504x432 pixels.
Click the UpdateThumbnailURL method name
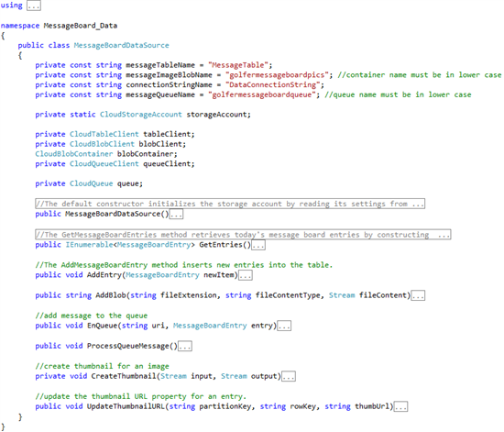126,406
